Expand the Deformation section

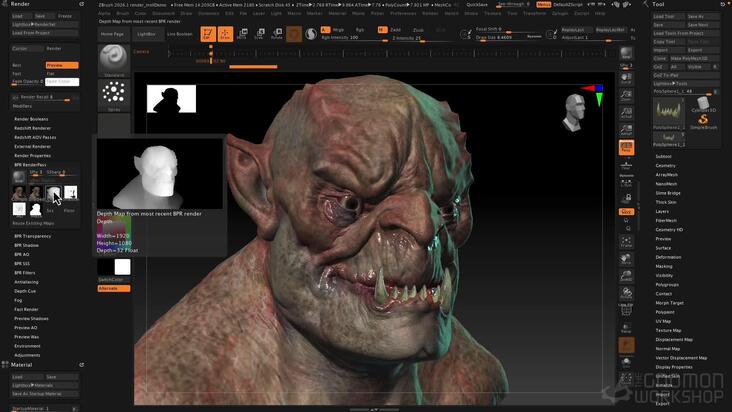point(668,257)
